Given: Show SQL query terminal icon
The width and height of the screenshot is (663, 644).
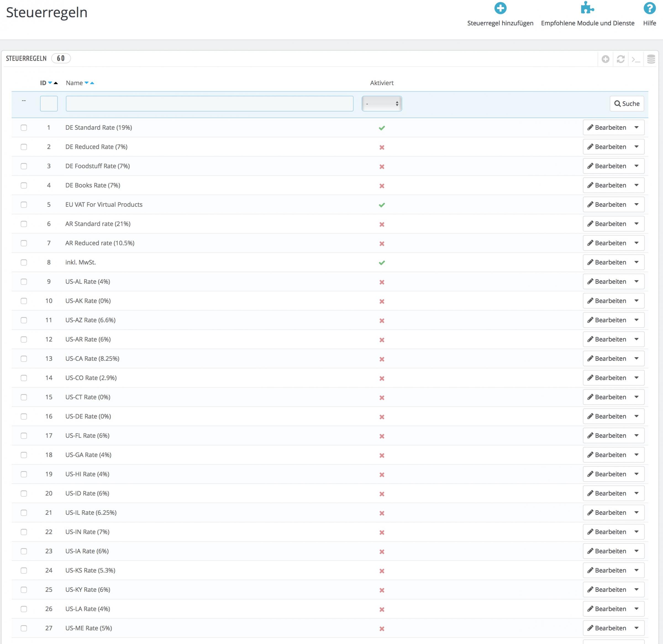Looking at the screenshot, I should pos(636,59).
